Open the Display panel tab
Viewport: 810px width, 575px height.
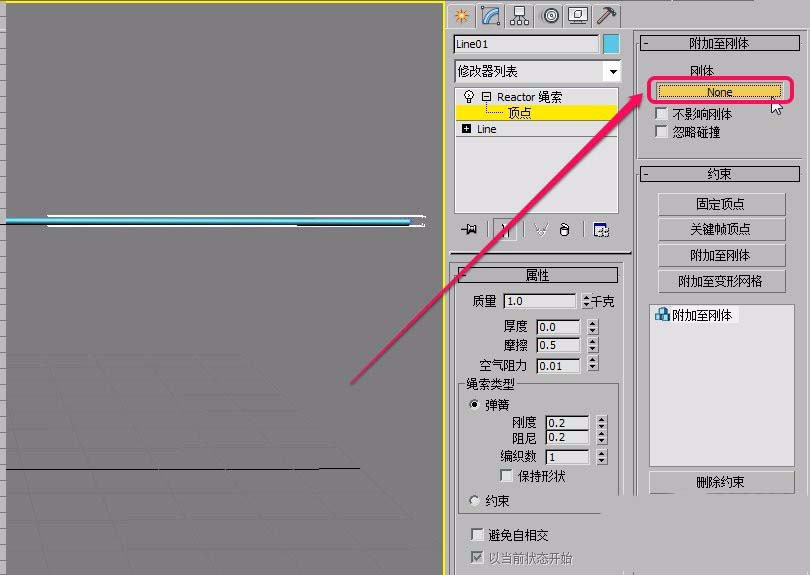coord(578,16)
